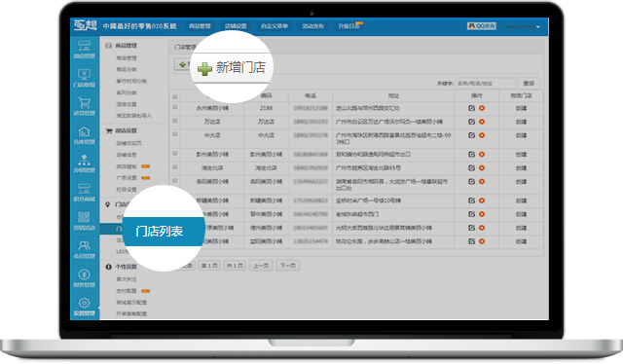Click the 共1页 page count box
The height and width of the screenshot is (364, 623).
pyautogui.click(x=235, y=266)
